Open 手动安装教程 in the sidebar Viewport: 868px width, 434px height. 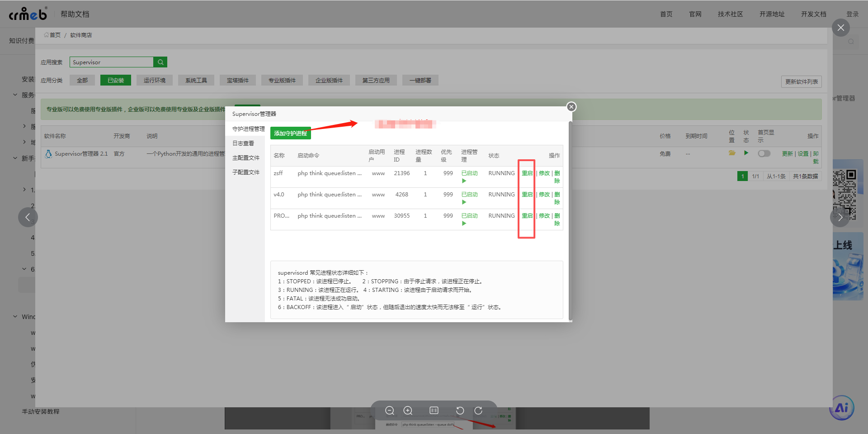click(41, 411)
